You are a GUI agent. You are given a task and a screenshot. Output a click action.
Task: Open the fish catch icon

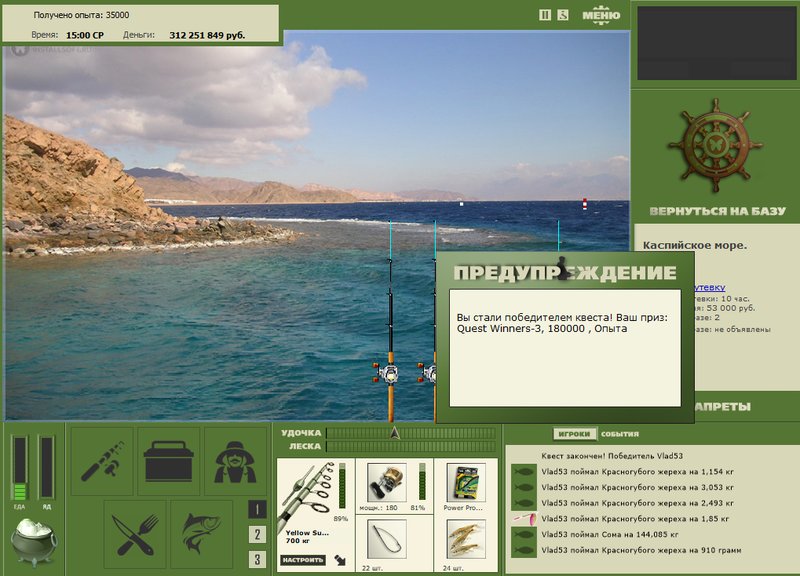tap(202, 534)
